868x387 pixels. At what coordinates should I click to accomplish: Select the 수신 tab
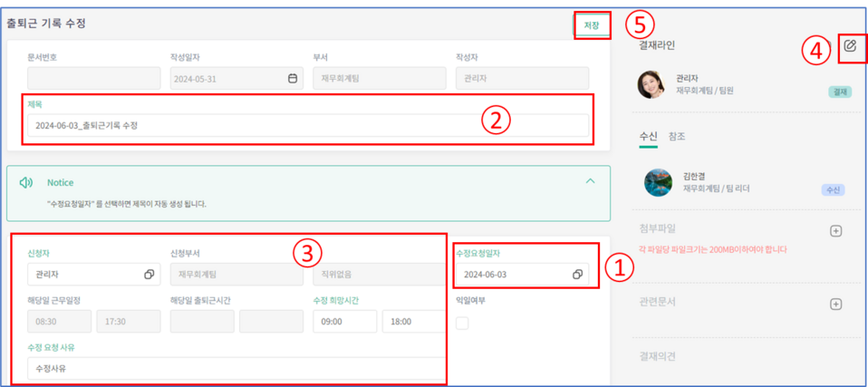pyautogui.click(x=648, y=137)
